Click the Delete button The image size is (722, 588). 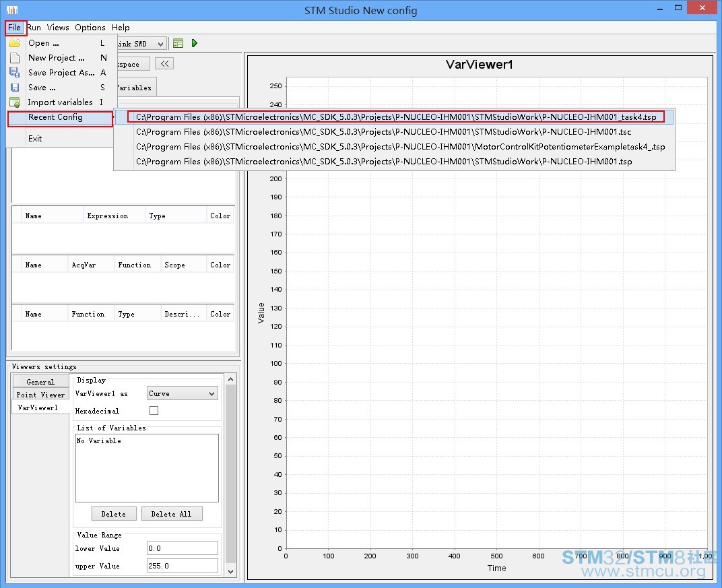(x=114, y=514)
